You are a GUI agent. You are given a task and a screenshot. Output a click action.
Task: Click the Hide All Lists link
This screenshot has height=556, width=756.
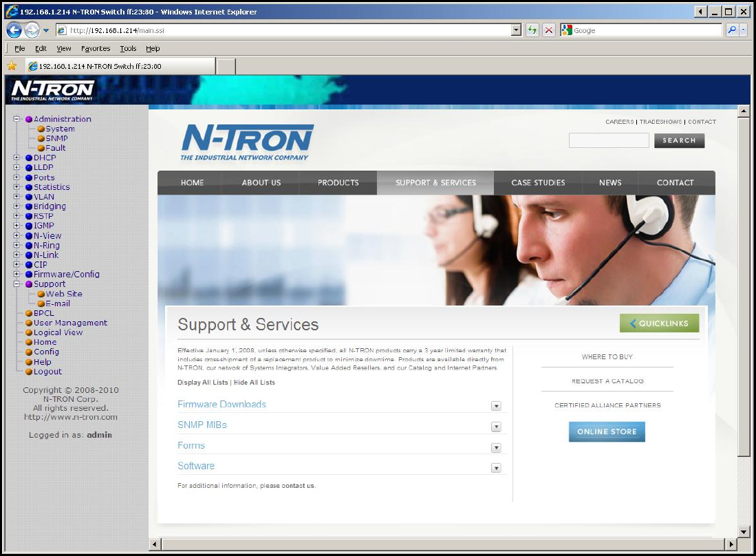(254, 383)
